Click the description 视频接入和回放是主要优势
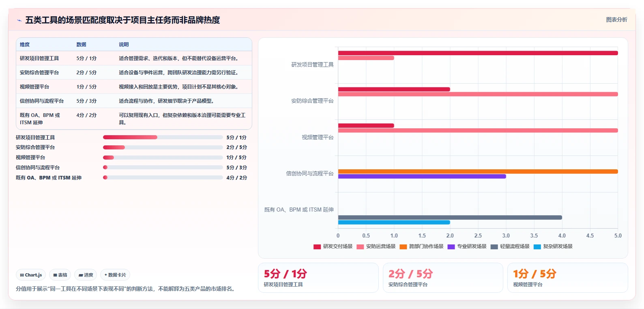This screenshot has height=309, width=644. [179, 87]
